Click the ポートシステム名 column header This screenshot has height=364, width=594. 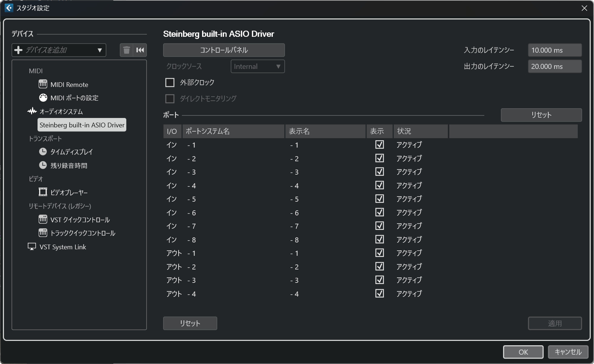tap(233, 131)
